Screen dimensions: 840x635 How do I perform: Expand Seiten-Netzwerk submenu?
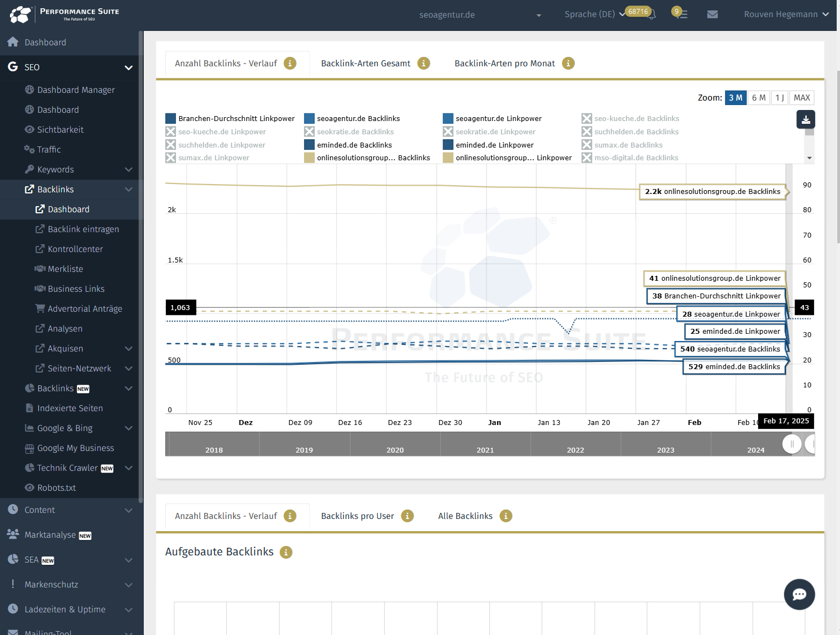128,368
